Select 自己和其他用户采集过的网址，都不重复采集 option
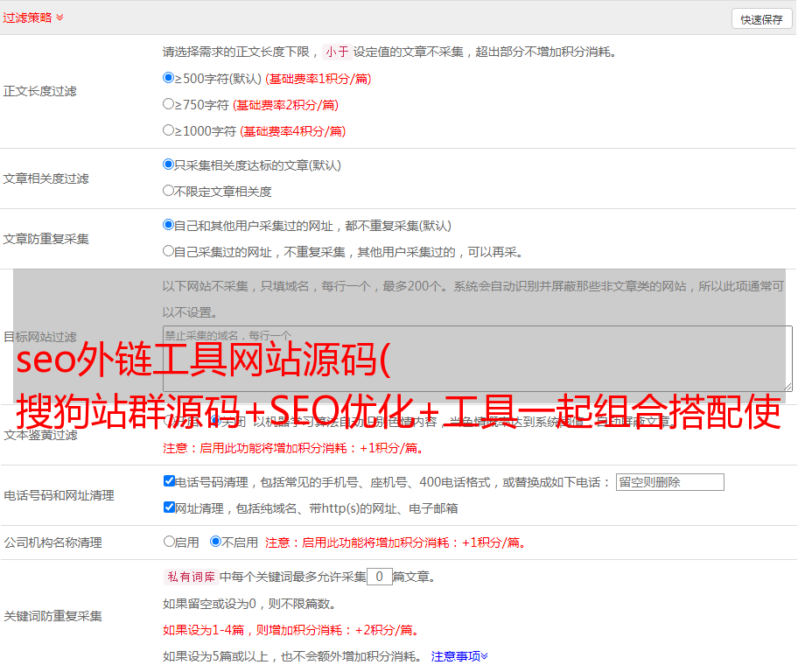This screenshot has width=798, height=672. pyautogui.click(x=168, y=225)
